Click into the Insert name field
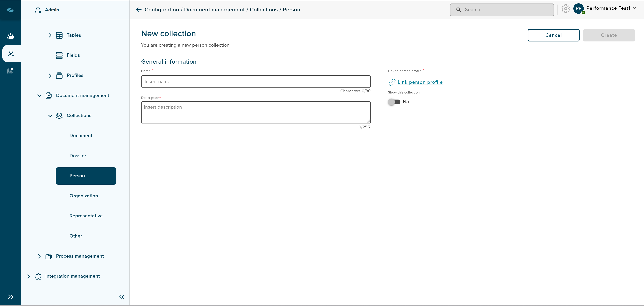The width and height of the screenshot is (644, 306). [x=255, y=82]
